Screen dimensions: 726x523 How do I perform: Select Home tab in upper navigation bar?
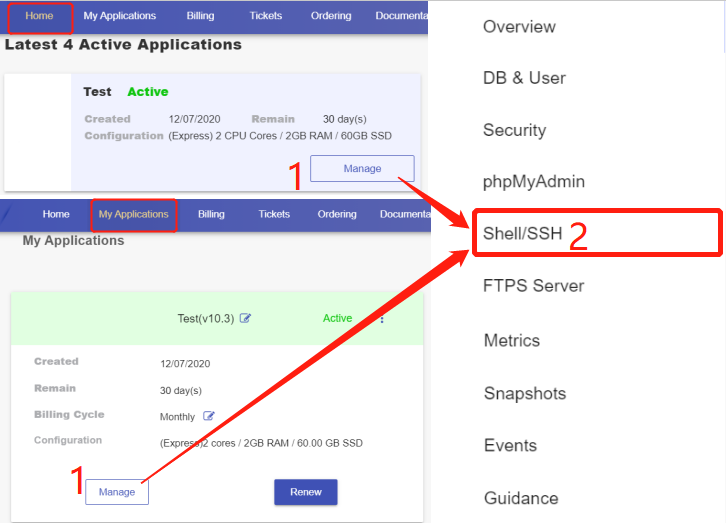39,16
